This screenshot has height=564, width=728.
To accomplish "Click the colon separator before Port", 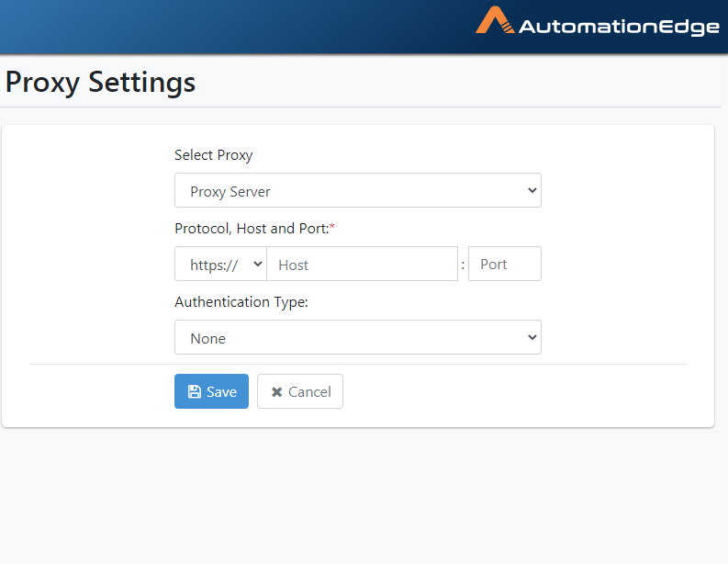I will [x=463, y=265].
